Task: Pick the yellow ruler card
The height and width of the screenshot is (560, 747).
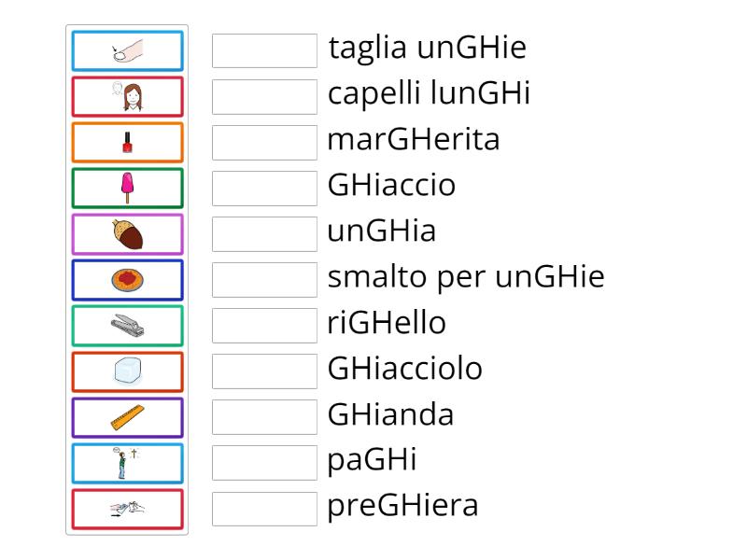Action: point(127,417)
